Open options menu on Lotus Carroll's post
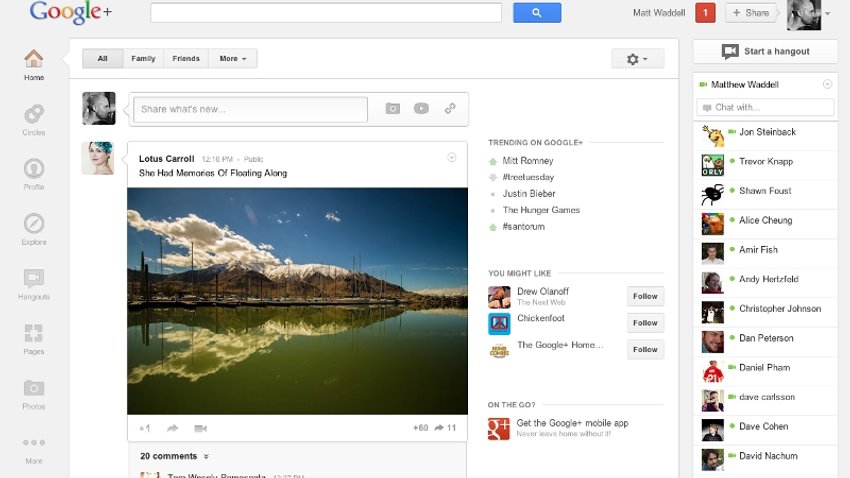Screen dimensions: 850x478 (x=452, y=158)
